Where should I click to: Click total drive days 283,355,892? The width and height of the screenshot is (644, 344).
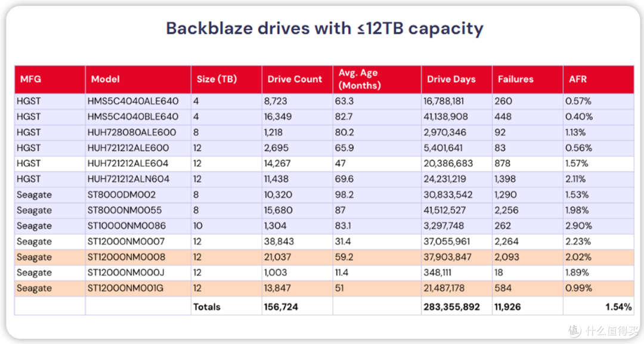coord(451,307)
